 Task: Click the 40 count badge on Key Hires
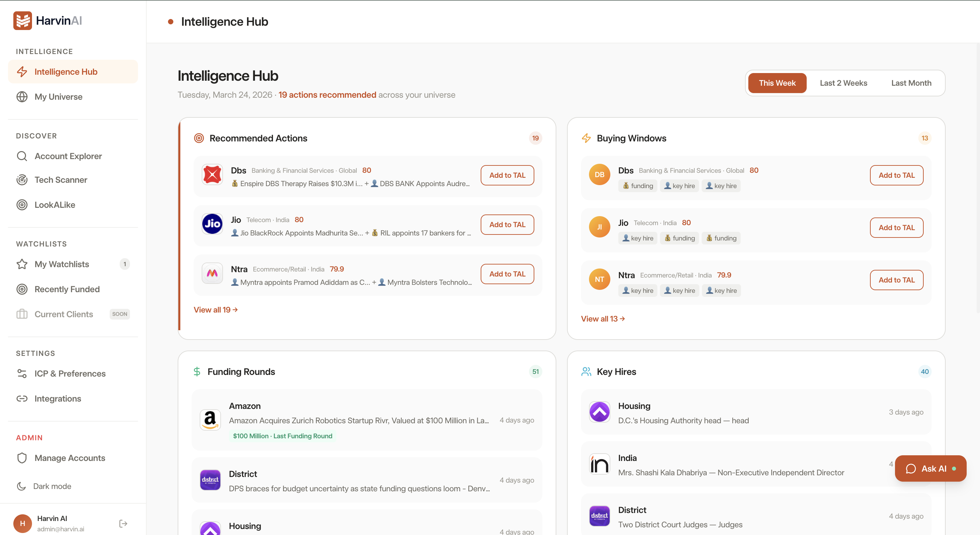pos(924,372)
